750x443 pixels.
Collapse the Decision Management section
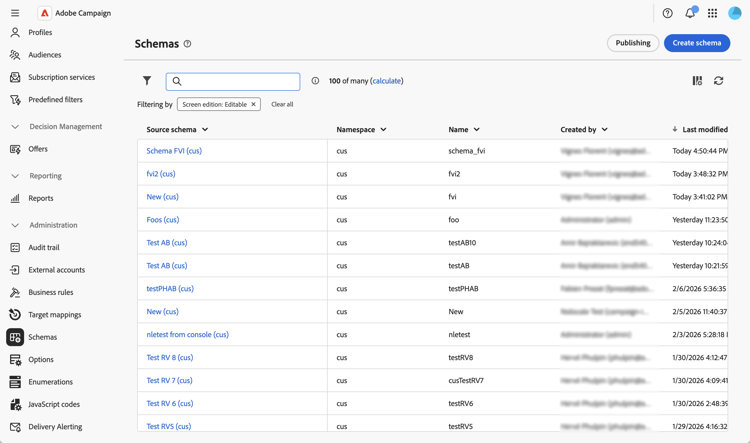[15, 127]
